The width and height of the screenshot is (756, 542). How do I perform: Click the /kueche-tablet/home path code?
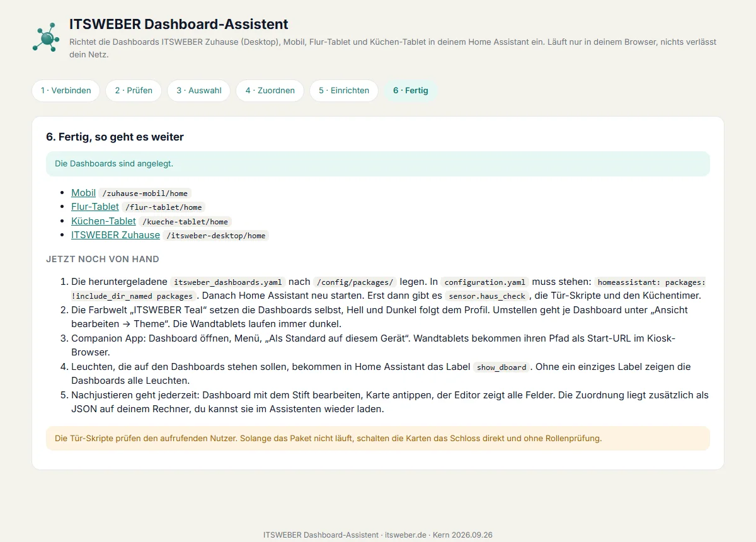tap(185, 222)
